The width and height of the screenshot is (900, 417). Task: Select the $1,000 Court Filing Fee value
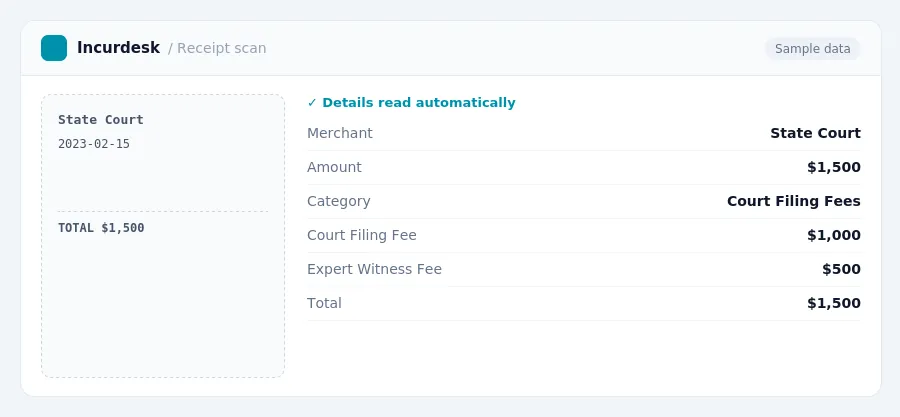click(833, 235)
